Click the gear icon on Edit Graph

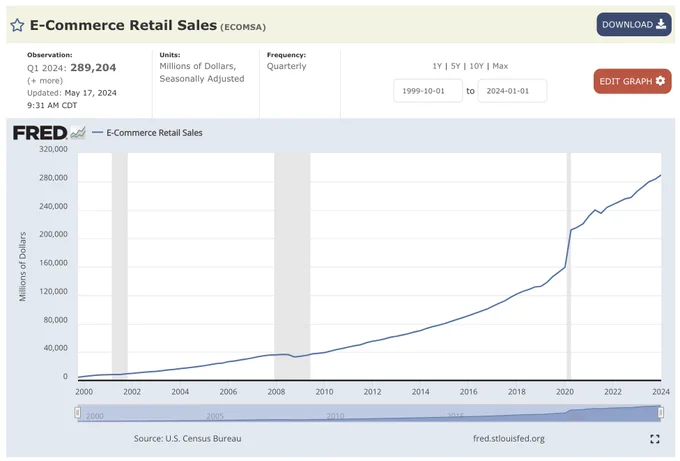coord(660,81)
